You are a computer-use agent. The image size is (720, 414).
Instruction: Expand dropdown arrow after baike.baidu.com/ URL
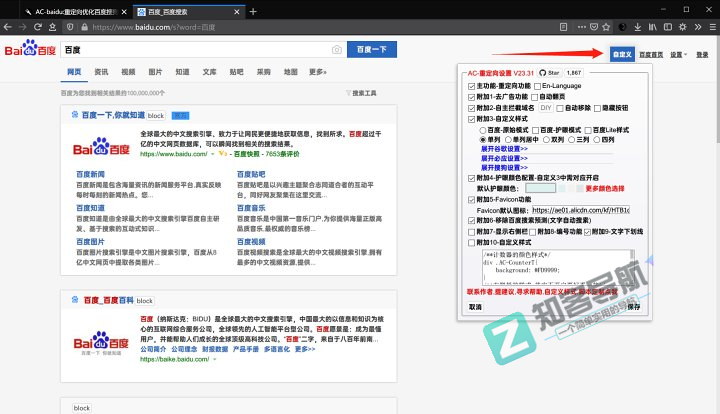click(214, 359)
